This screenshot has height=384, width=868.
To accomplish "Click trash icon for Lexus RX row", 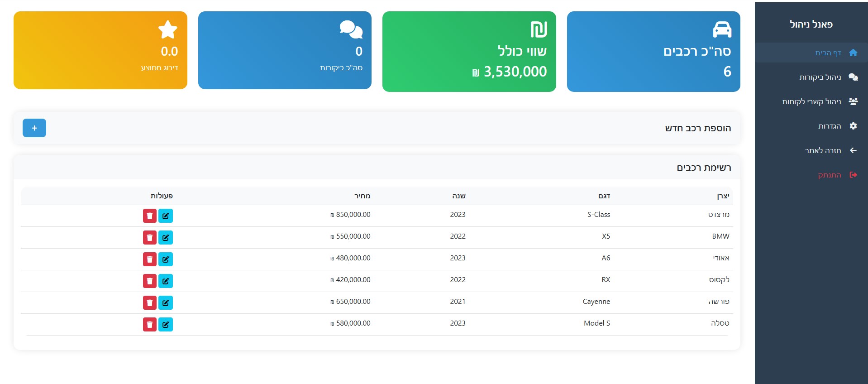I will [x=150, y=281].
